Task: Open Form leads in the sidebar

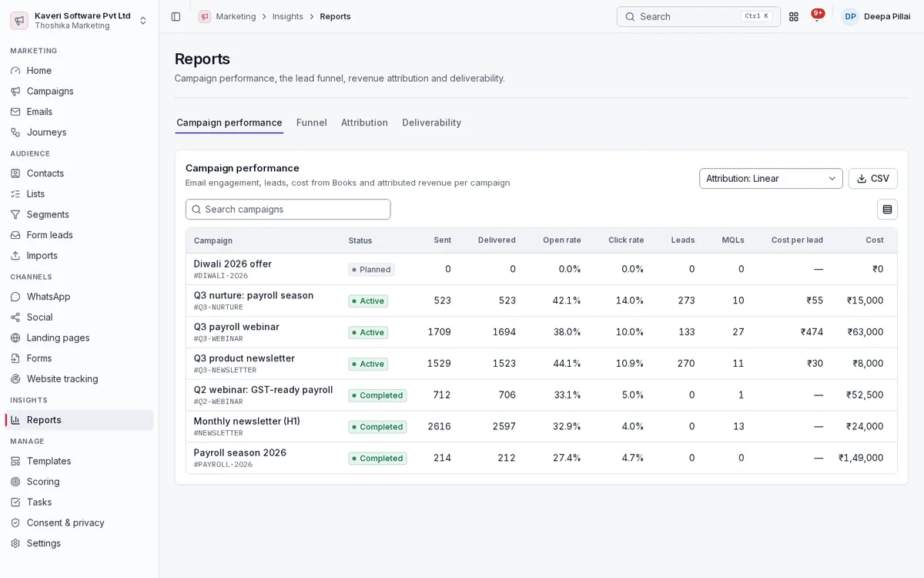Action: coord(79,235)
